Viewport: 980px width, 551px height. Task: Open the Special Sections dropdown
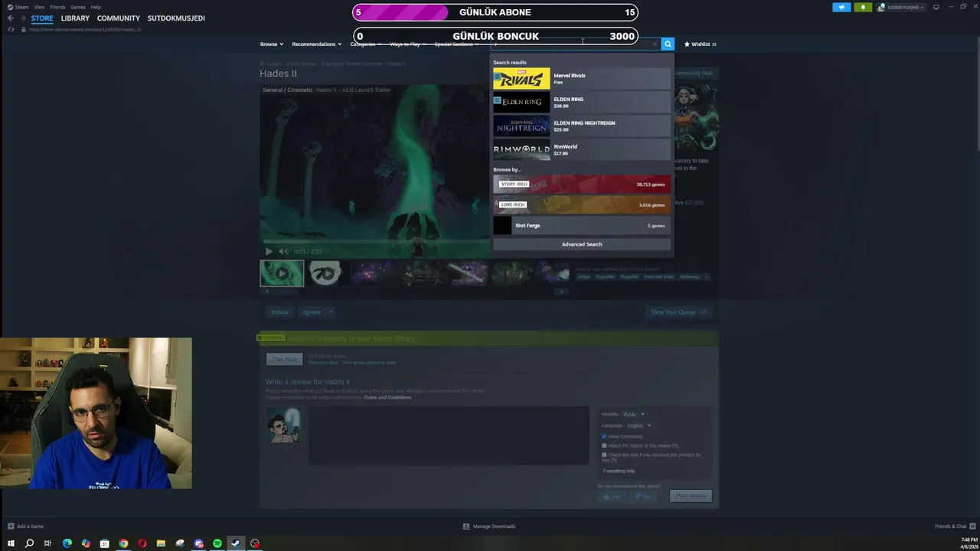(456, 44)
